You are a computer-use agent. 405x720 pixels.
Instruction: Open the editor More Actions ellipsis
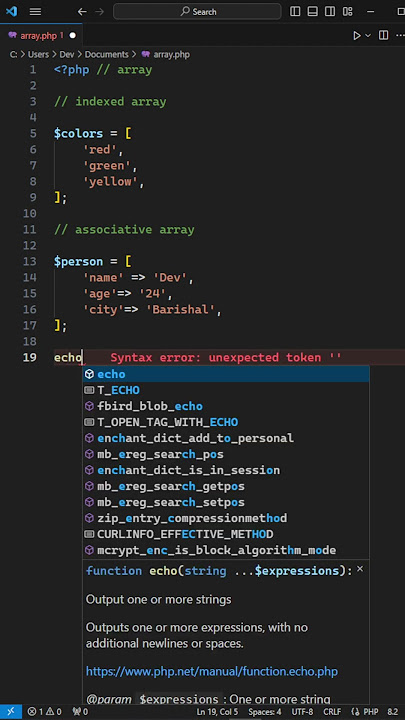399,35
